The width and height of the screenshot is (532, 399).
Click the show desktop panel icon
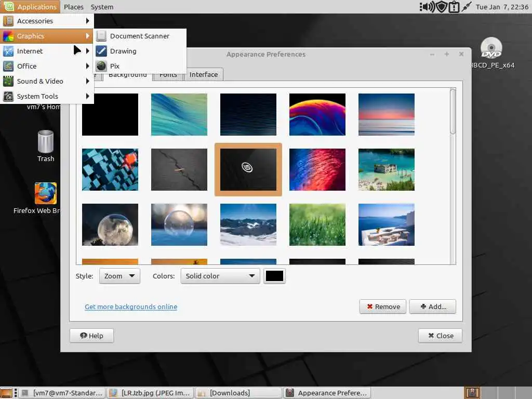click(6, 393)
